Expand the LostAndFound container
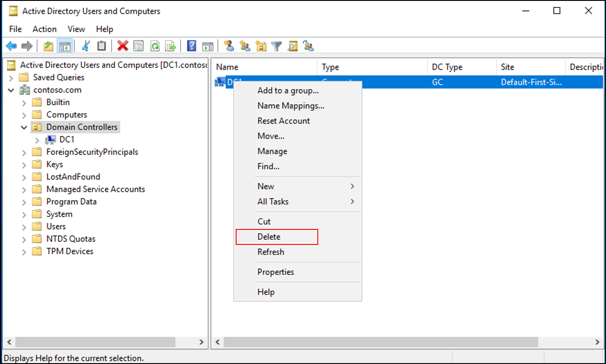 (x=24, y=177)
